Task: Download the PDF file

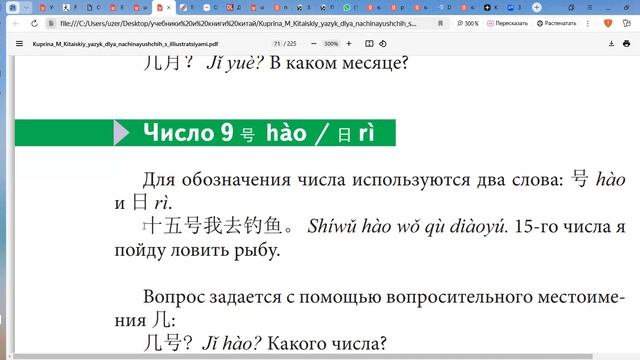Action: (611, 43)
